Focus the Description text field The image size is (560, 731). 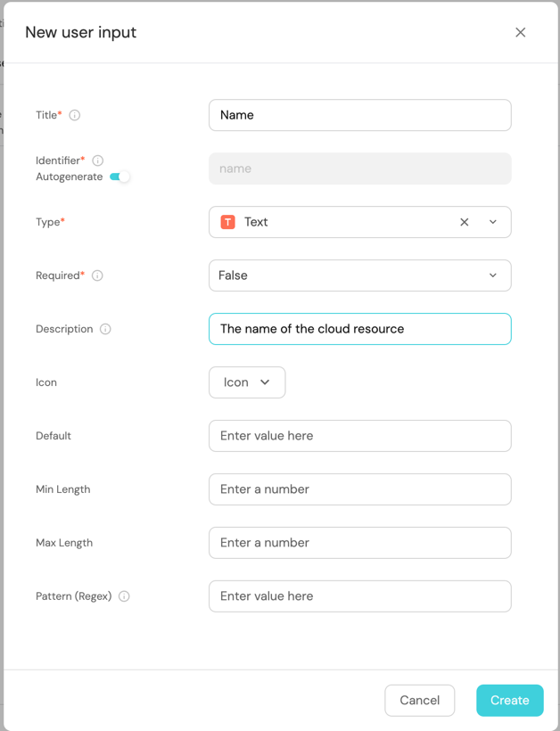(359, 329)
